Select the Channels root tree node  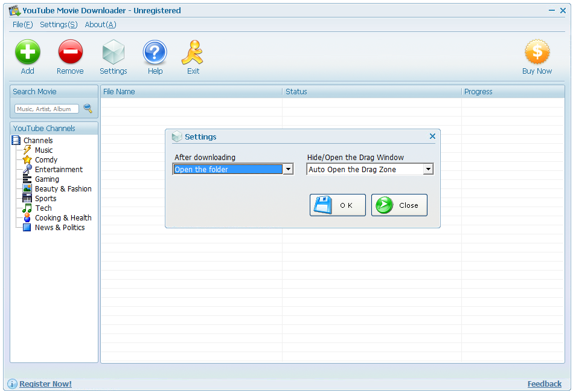click(x=38, y=140)
